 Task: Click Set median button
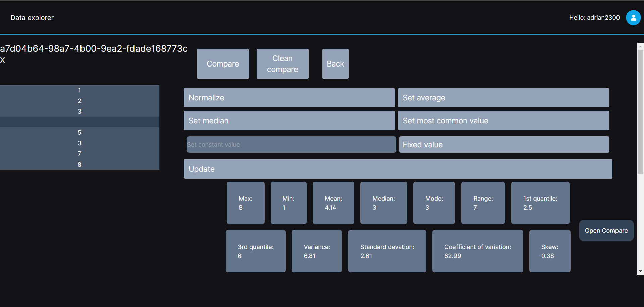289,121
